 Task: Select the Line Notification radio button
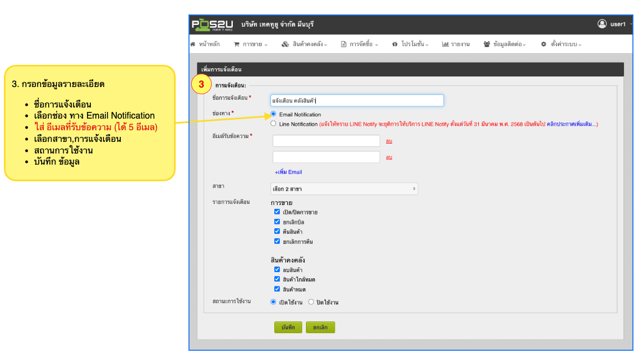[x=274, y=124]
